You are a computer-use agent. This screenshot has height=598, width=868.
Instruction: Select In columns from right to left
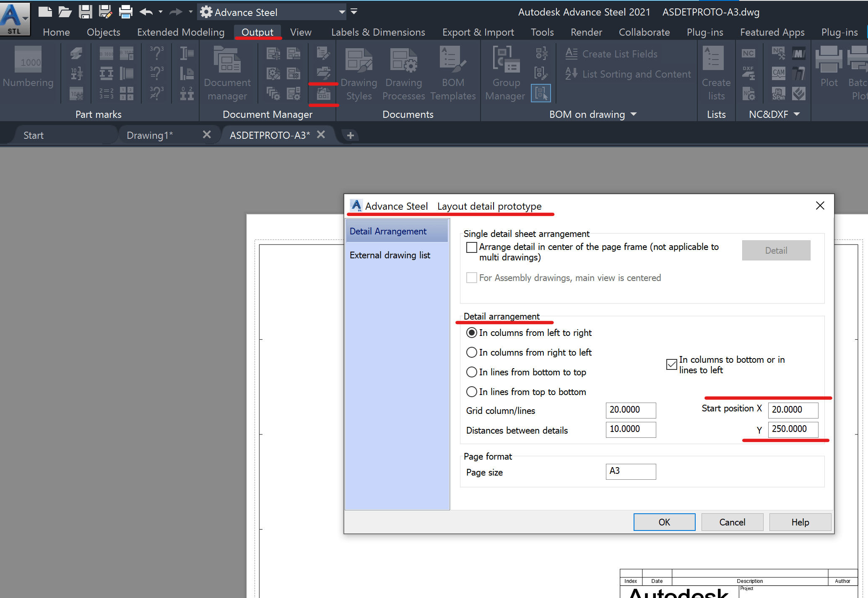click(x=472, y=352)
